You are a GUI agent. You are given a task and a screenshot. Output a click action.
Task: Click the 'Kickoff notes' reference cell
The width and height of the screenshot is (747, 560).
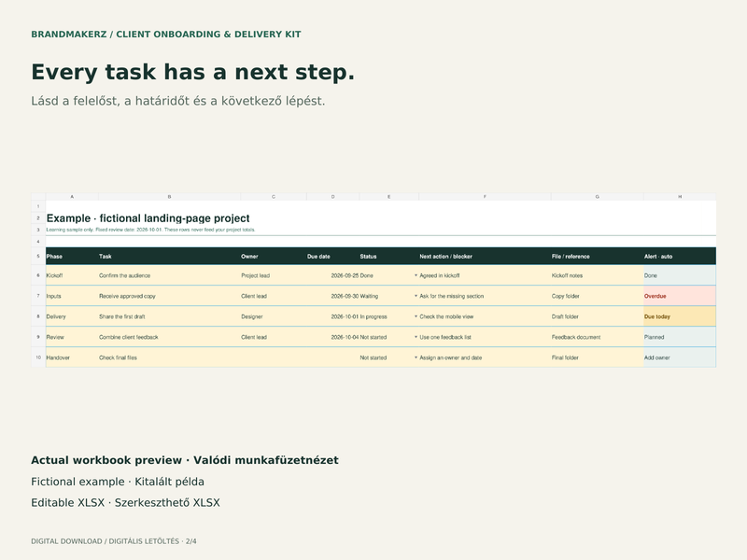point(597,275)
